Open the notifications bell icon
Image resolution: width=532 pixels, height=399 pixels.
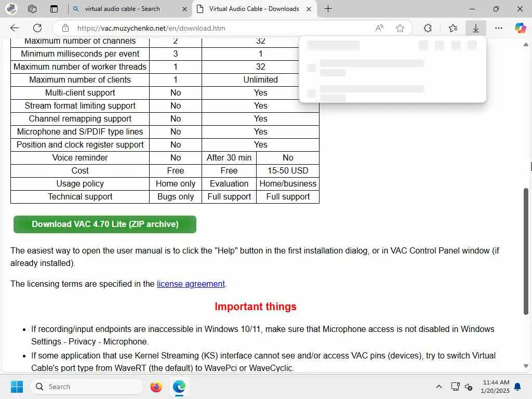518,387
